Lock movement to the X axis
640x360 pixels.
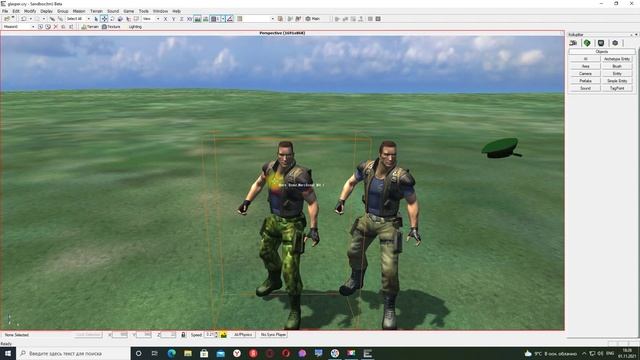165,19
